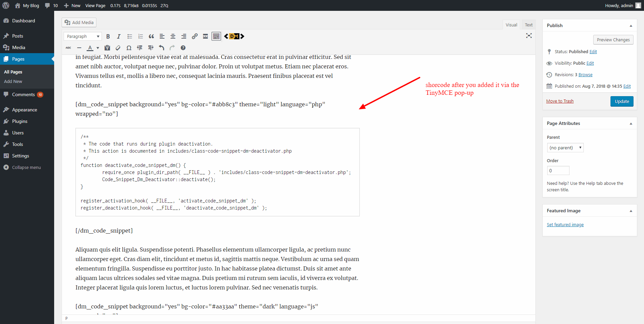Image resolution: width=644 pixels, height=324 pixels.
Task: Open the DM code snippet shortcode tool
Action: [x=234, y=36]
